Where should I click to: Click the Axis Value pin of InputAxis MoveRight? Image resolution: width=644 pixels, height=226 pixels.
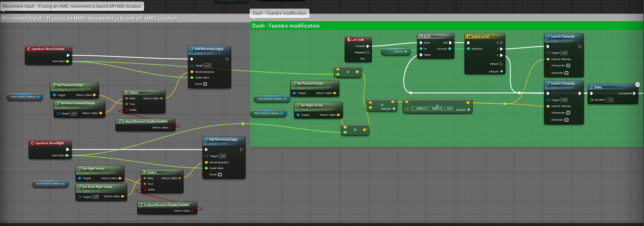[67, 156]
